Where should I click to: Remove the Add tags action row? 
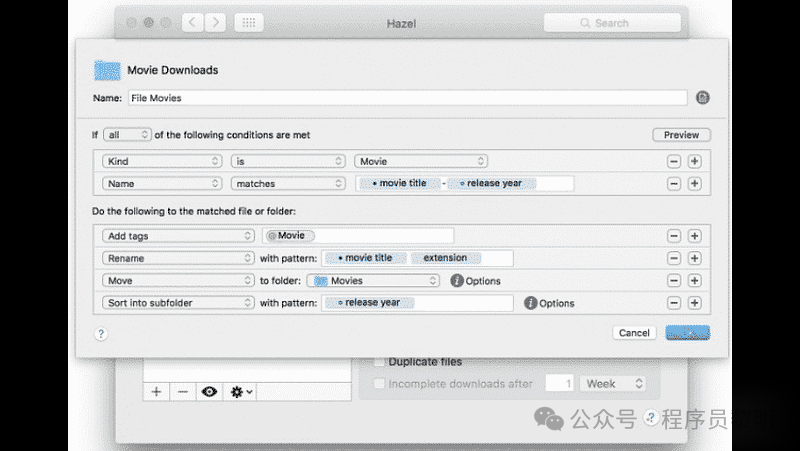coord(674,236)
